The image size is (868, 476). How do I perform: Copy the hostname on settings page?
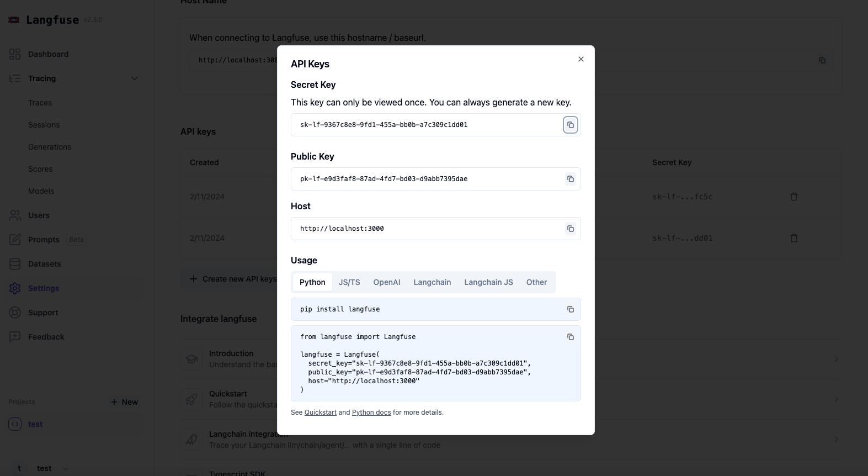coord(822,60)
